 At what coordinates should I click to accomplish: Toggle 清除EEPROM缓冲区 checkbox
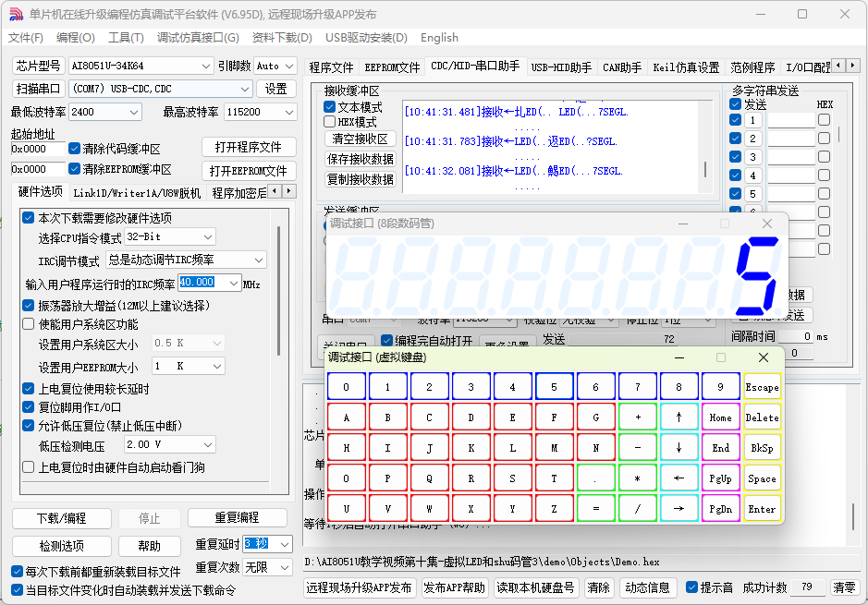tap(74, 169)
